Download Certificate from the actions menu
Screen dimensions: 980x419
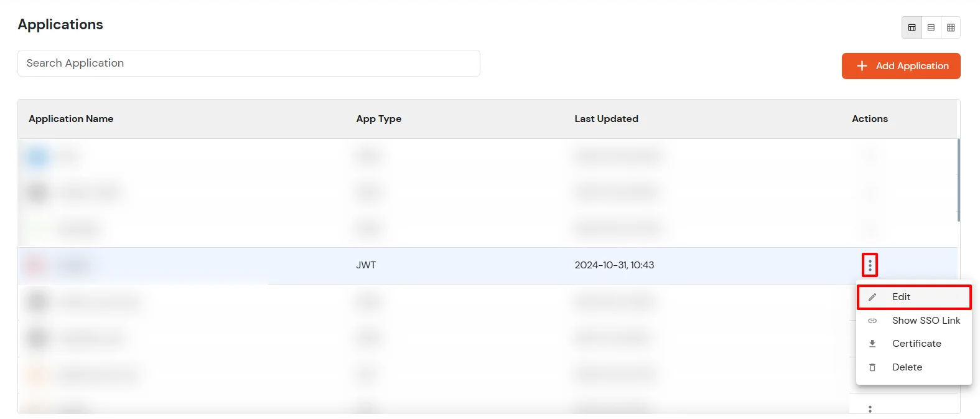(x=913, y=344)
